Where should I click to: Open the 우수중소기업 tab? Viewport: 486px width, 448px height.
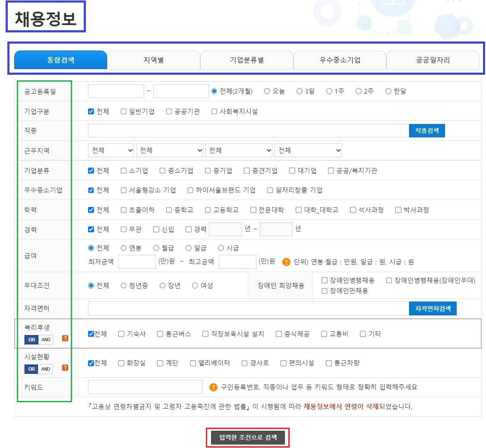pos(340,60)
